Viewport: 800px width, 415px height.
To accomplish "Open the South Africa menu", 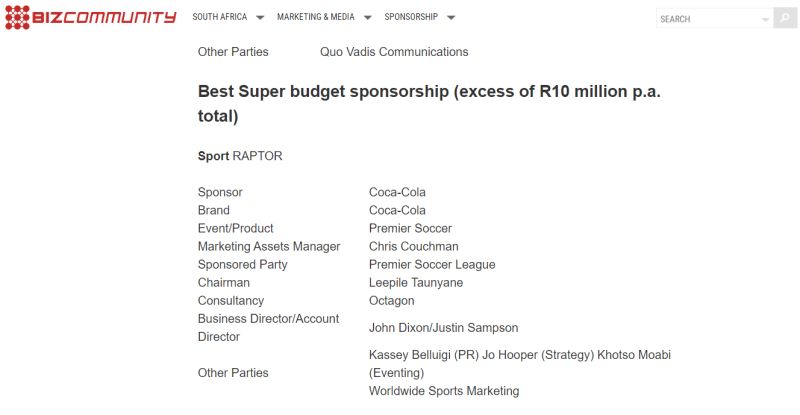I will tap(219, 17).
